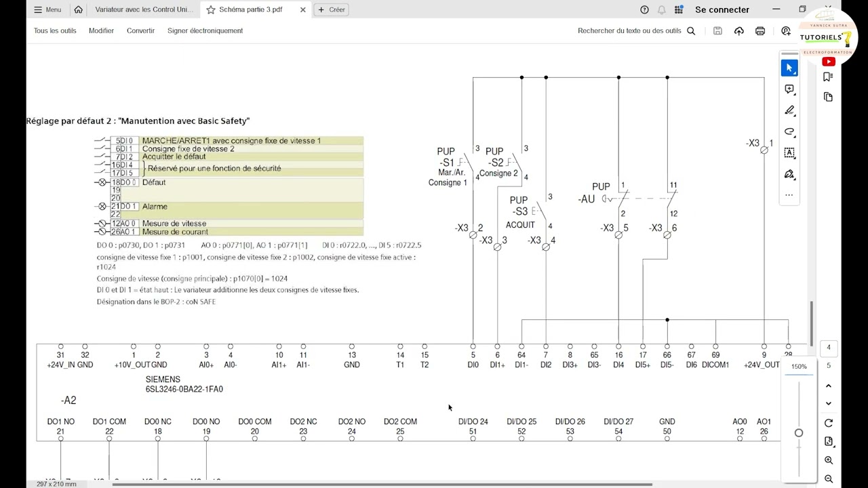This screenshot has height=488, width=868.
Task: Open the bookmarks panel icon
Action: point(828,77)
